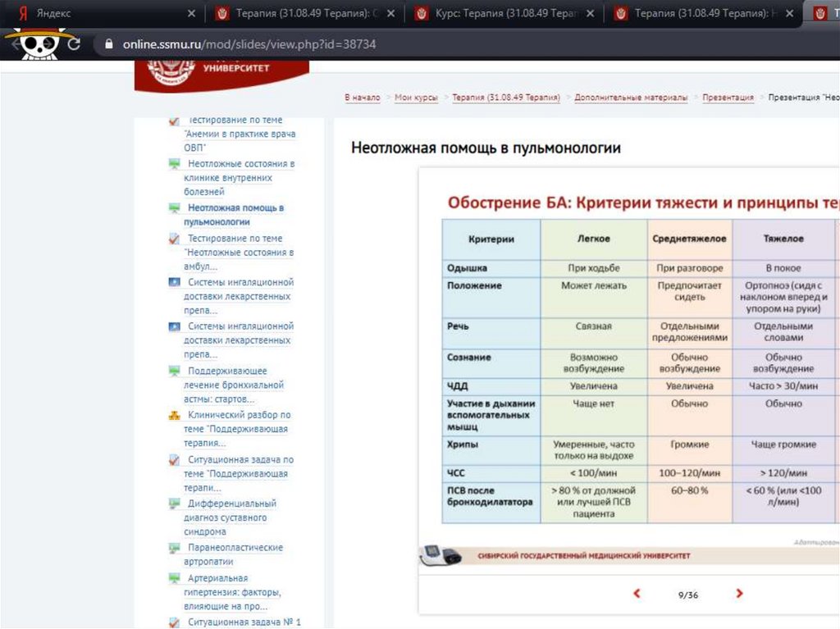Click the university logo banner
The image size is (840, 629).
[221, 75]
